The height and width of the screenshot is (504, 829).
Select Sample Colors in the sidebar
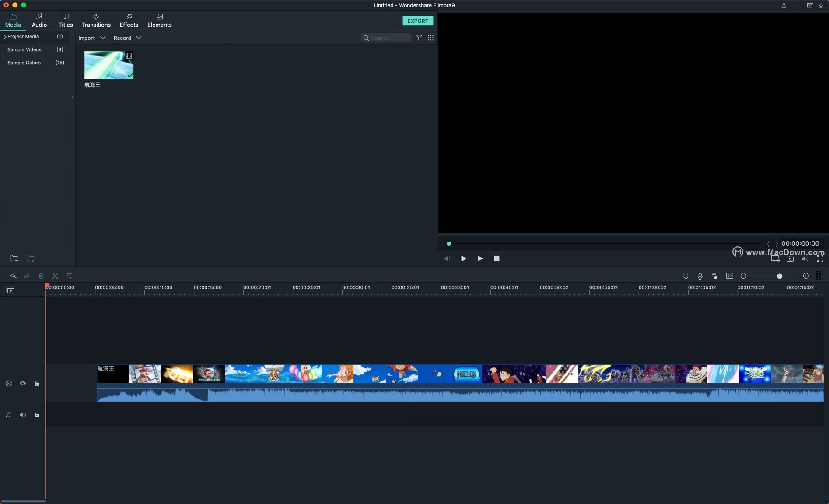[x=24, y=63]
